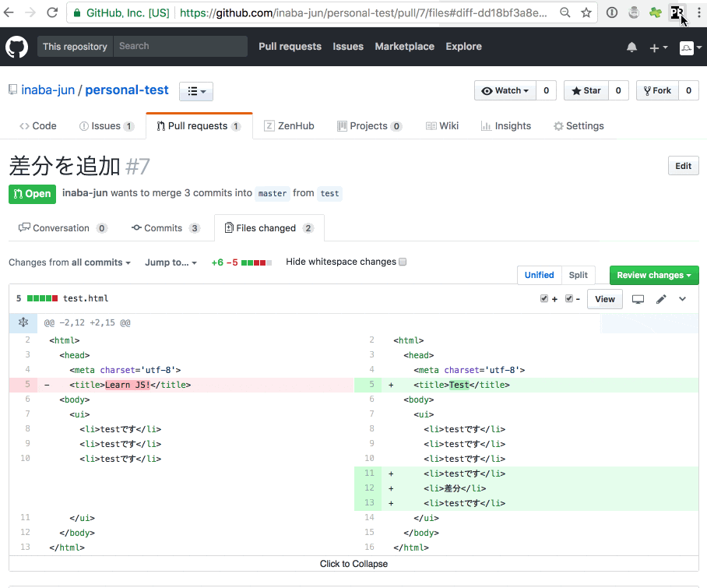The image size is (707, 588).
Task: Click the green Review changes button
Action: 653,275
